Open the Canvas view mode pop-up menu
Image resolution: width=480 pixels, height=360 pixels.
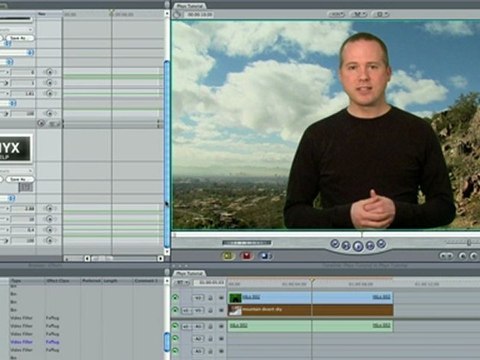click(x=360, y=14)
